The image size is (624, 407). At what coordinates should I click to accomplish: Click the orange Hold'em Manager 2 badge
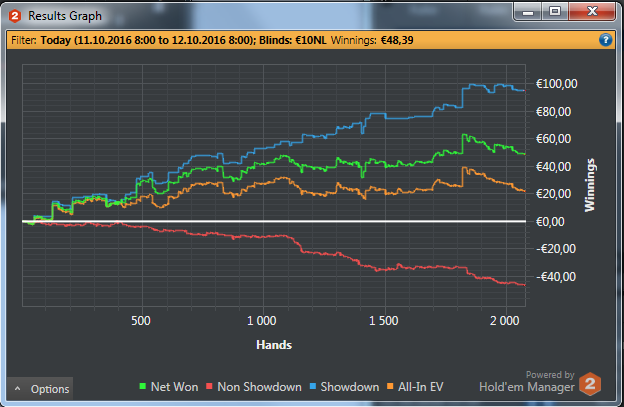[590, 384]
